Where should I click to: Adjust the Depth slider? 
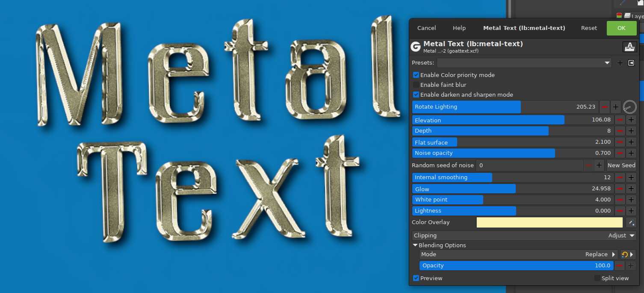pyautogui.click(x=513, y=131)
